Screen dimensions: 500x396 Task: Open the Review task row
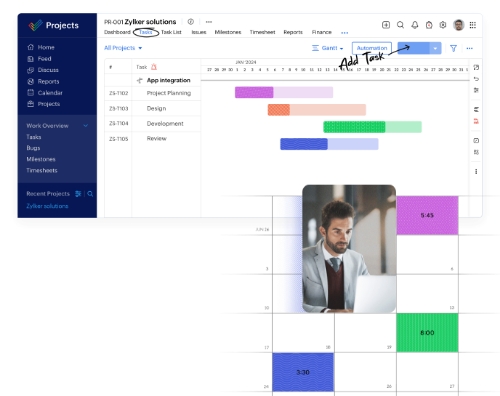pos(157,138)
